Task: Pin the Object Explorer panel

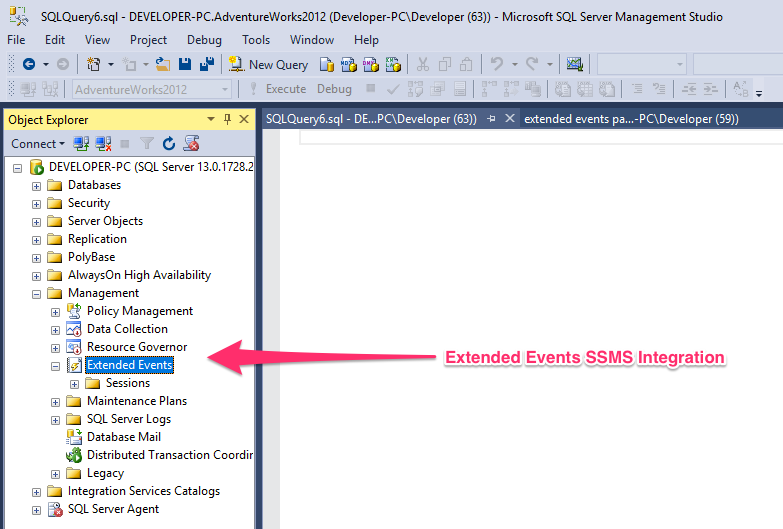Action: point(227,119)
